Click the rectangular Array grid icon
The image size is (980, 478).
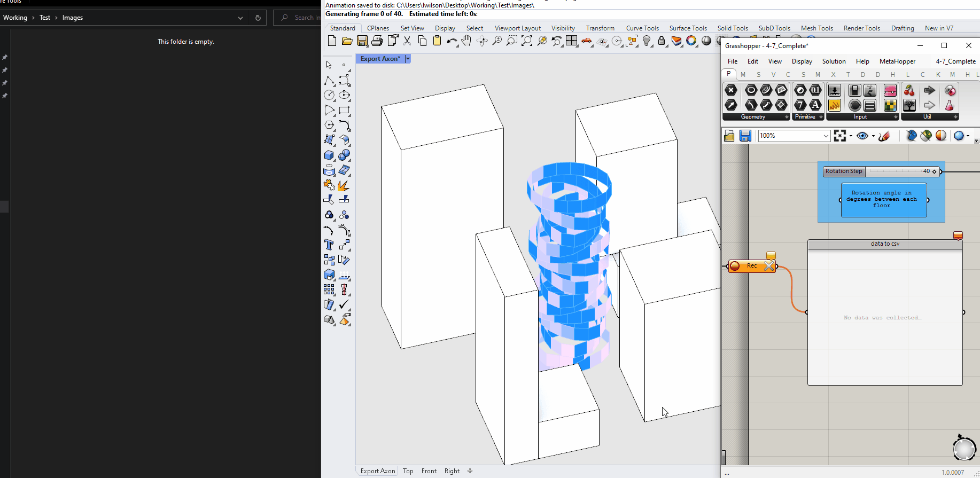tap(329, 290)
